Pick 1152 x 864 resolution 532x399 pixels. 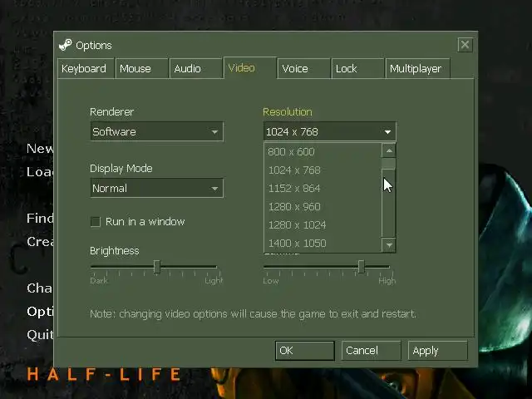323,189
